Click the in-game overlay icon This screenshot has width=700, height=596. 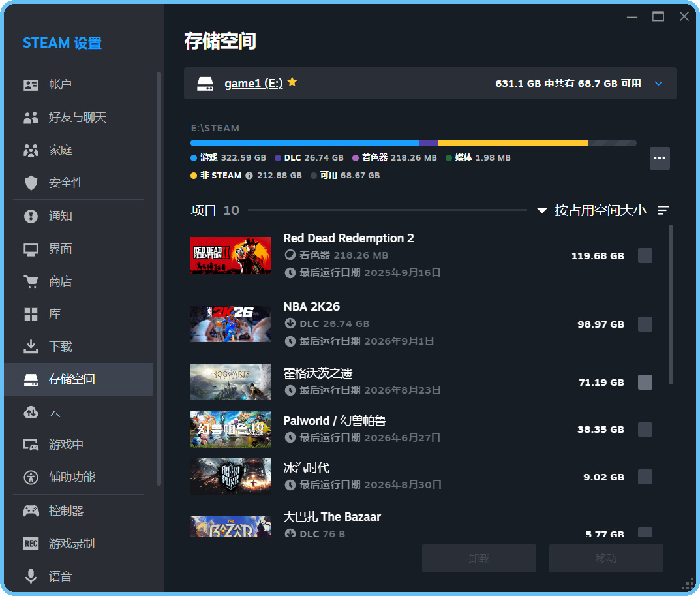point(31,445)
